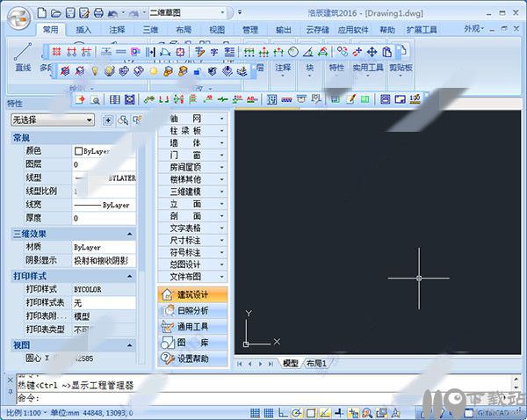Click the 设置帮助 button
This screenshot has height=420, width=527.
point(193,358)
